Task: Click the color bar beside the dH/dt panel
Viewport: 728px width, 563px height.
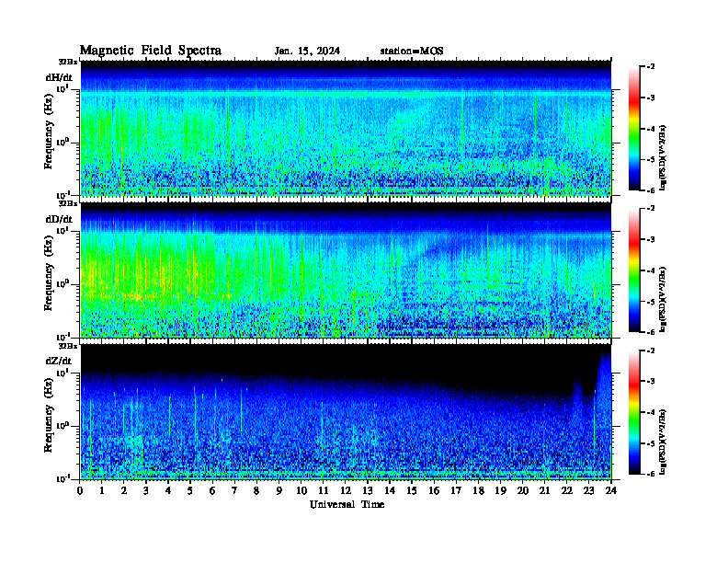Action: click(x=634, y=129)
